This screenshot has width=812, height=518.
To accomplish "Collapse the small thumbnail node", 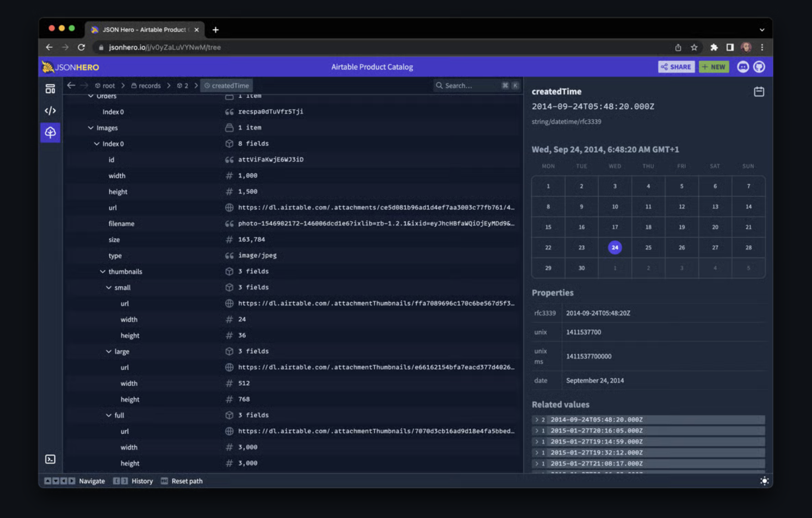I will (109, 288).
